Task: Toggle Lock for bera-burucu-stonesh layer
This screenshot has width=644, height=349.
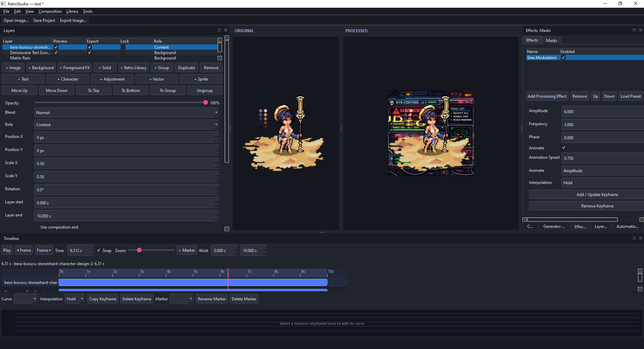Action: [x=123, y=47]
